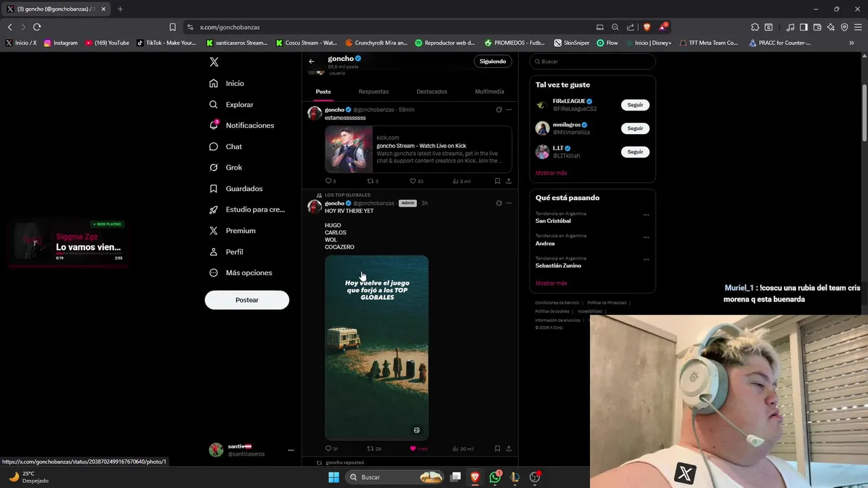View stats of HOY RV THERE YET post
This screenshot has height=488, width=868.
pyautogui.click(x=462, y=448)
